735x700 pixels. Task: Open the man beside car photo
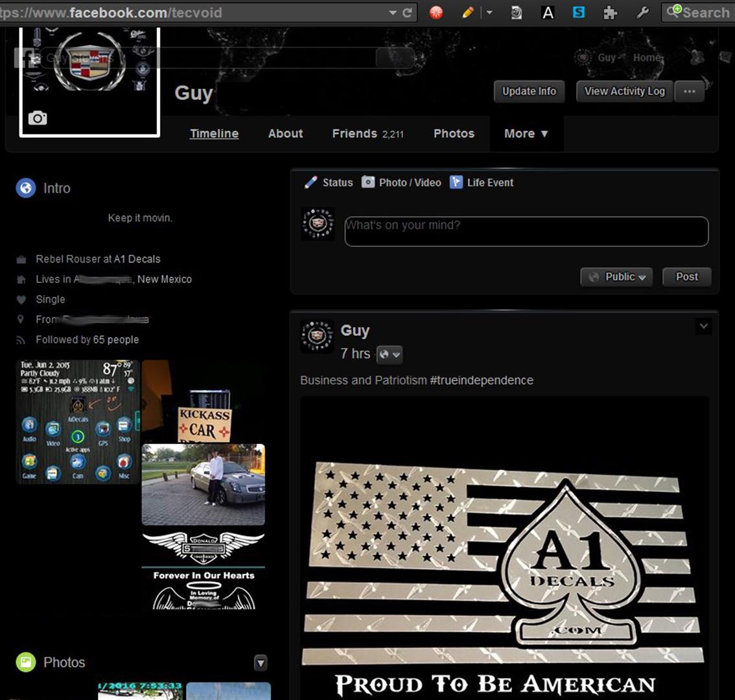click(x=204, y=484)
